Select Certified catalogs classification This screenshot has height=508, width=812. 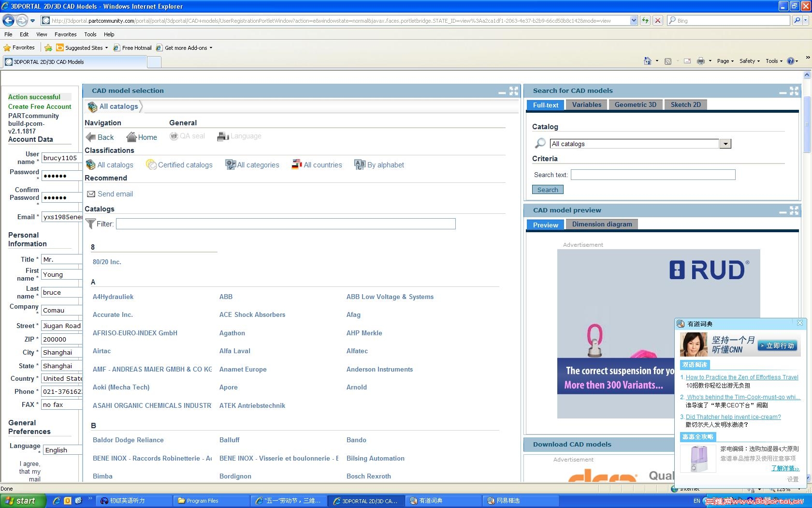(x=179, y=164)
